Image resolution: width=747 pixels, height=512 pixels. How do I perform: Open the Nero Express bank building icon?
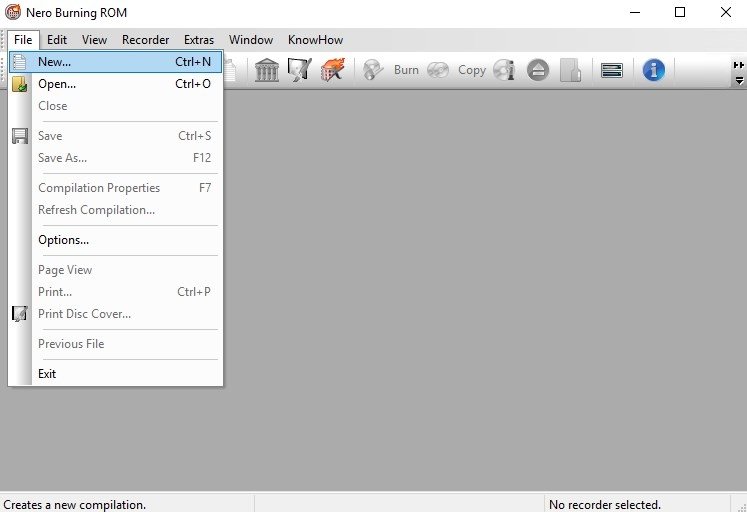[x=267, y=70]
